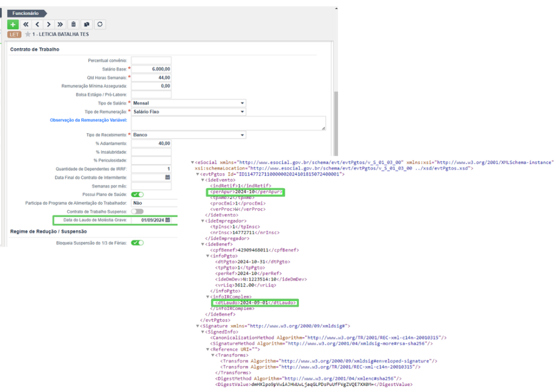Go to first record with double-left arrow
557x392 pixels.
(x=25, y=25)
